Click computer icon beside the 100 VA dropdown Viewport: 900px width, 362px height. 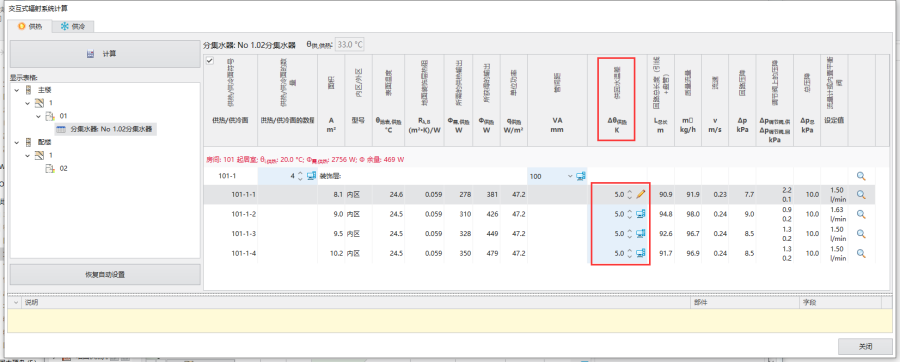click(x=580, y=176)
